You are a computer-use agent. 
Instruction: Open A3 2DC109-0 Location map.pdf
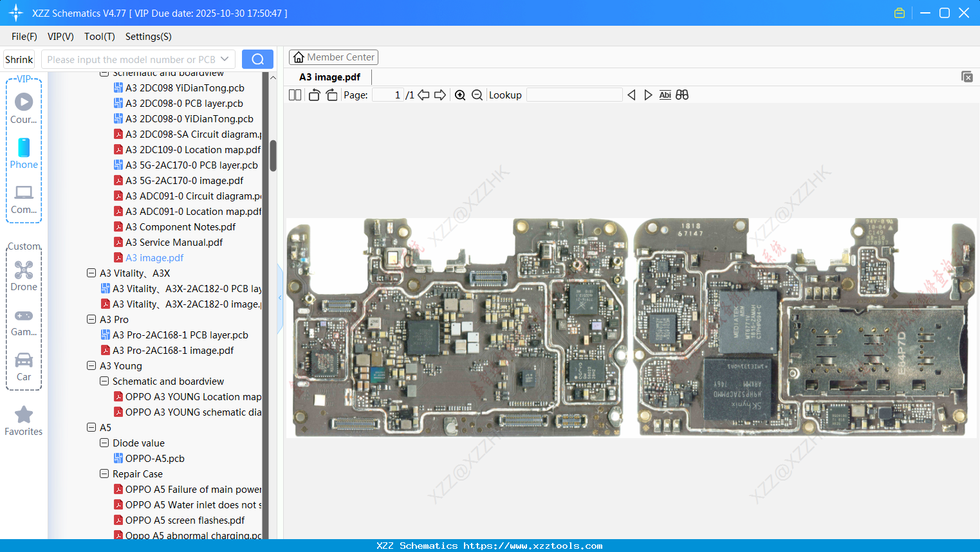[x=188, y=149]
